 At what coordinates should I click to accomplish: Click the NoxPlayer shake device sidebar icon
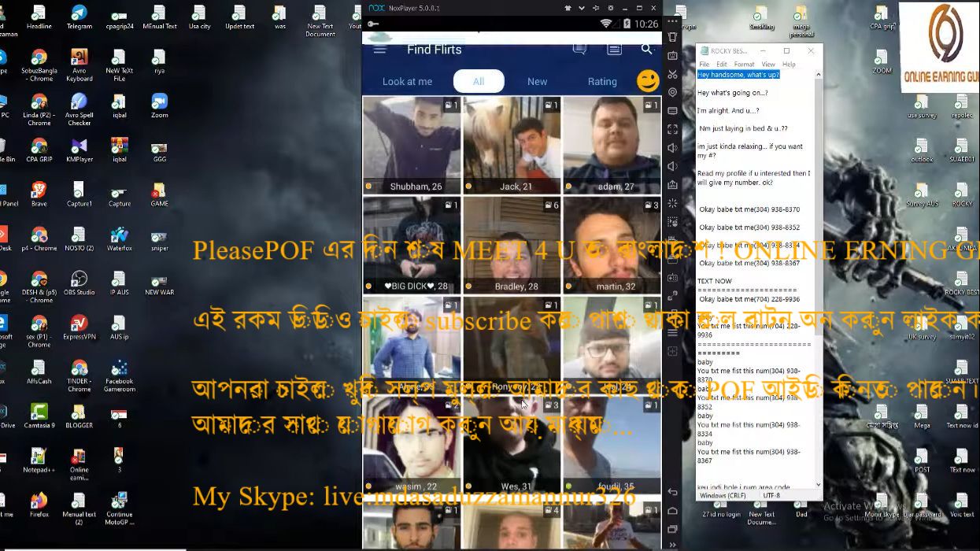tap(672, 37)
